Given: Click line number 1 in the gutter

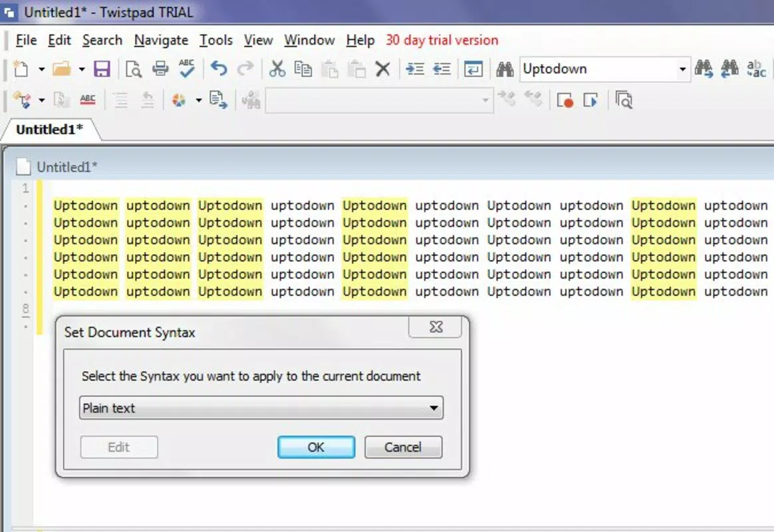Looking at the screenshot, I should click(x=25, y=188).
